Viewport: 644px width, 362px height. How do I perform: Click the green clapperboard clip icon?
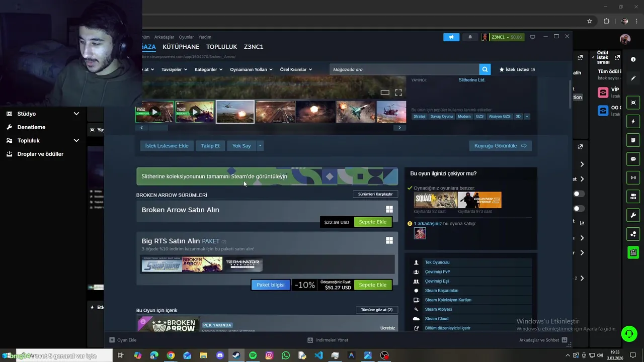tap(633, 252)
